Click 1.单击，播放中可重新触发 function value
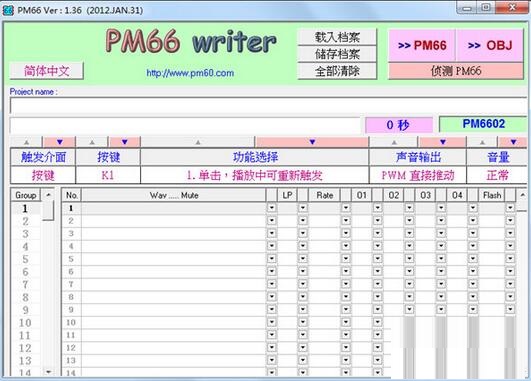 coord(255,175)
